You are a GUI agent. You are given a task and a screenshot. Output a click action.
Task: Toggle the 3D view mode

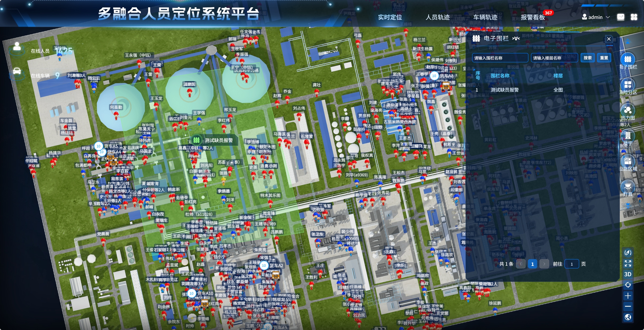coord(628,274)
